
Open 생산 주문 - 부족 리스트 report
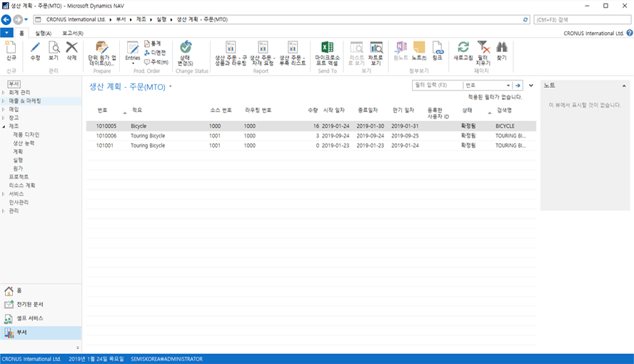coord(292,54)
